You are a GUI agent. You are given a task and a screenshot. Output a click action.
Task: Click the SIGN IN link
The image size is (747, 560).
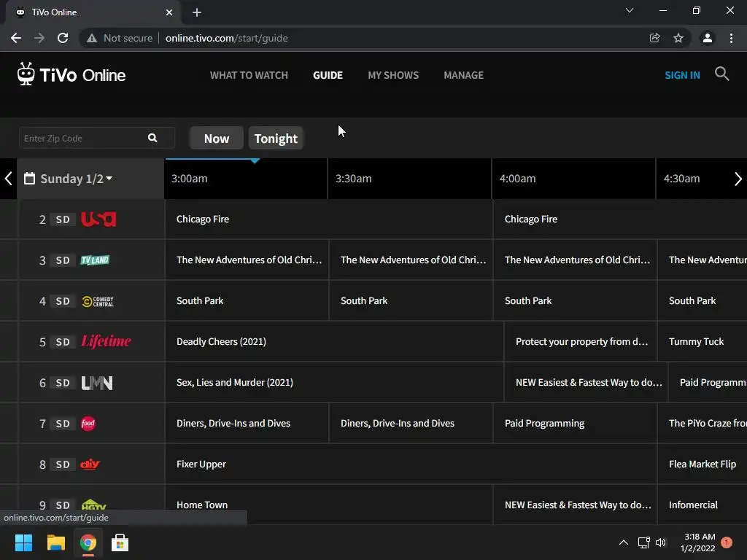pyautogui.click(x=682, y=75)
